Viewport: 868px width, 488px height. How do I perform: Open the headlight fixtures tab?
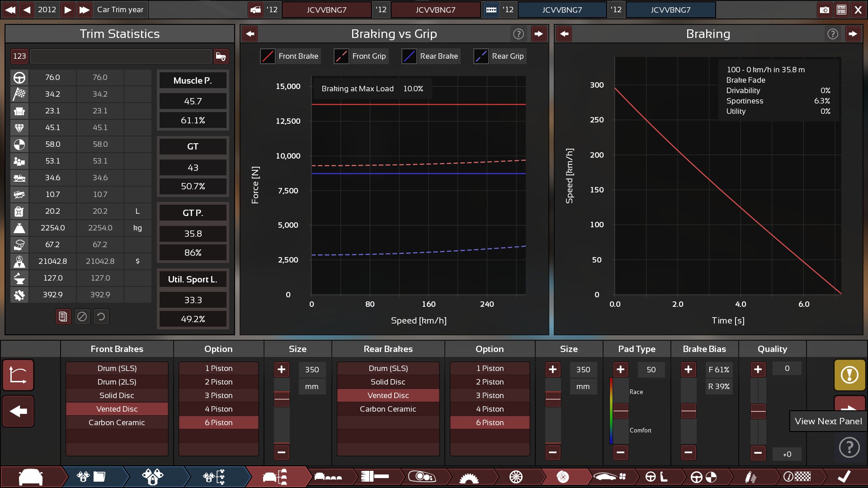click(422, 477)
